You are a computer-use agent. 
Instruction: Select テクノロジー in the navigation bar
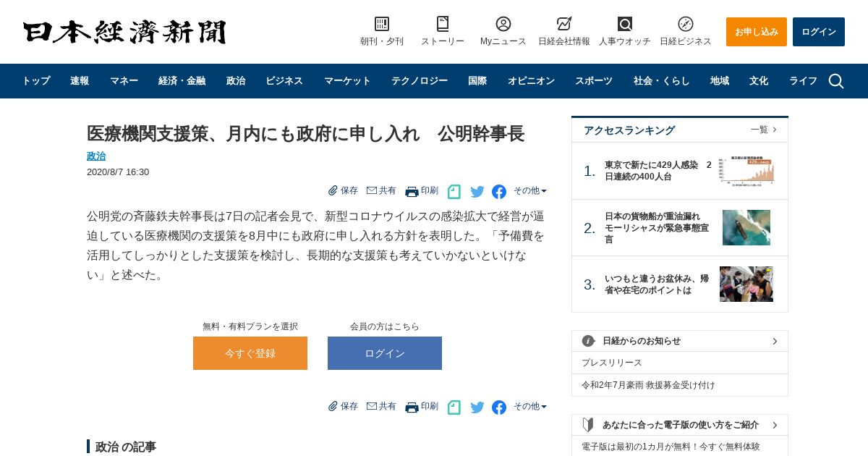[420, 81]
